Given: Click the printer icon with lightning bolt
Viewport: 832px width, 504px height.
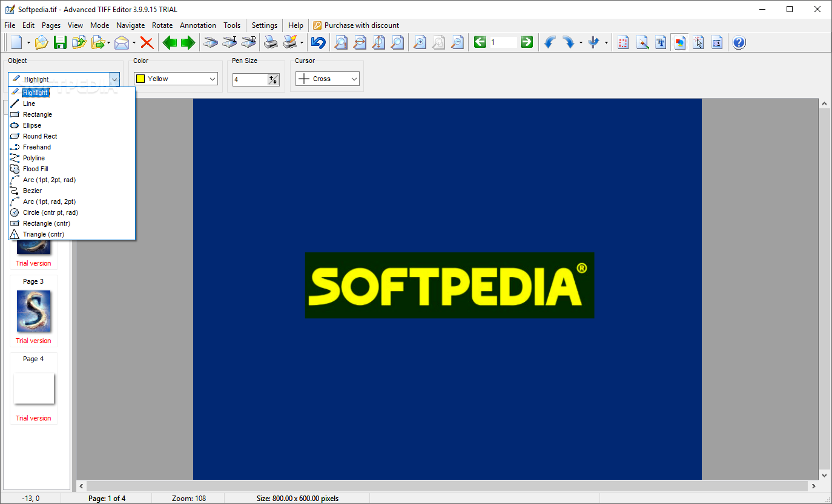Looking at the screenshot, I should tap(290, 42).
